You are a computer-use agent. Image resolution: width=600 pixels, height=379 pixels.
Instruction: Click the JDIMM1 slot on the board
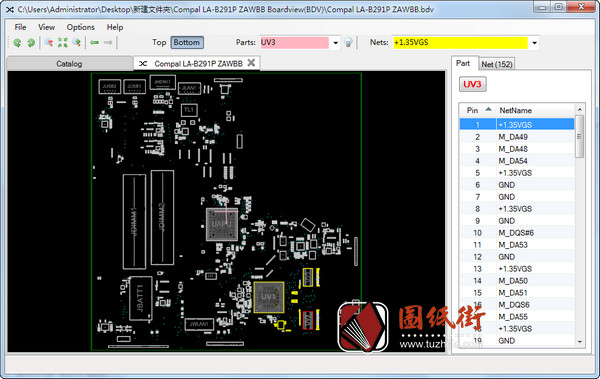coord(134,222)
